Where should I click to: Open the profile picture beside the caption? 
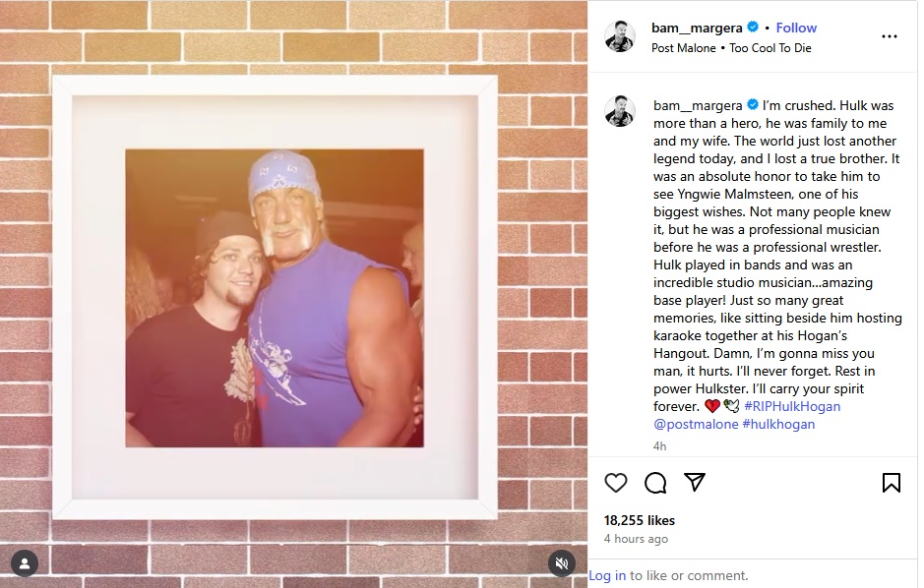click(x=620, y=111)
